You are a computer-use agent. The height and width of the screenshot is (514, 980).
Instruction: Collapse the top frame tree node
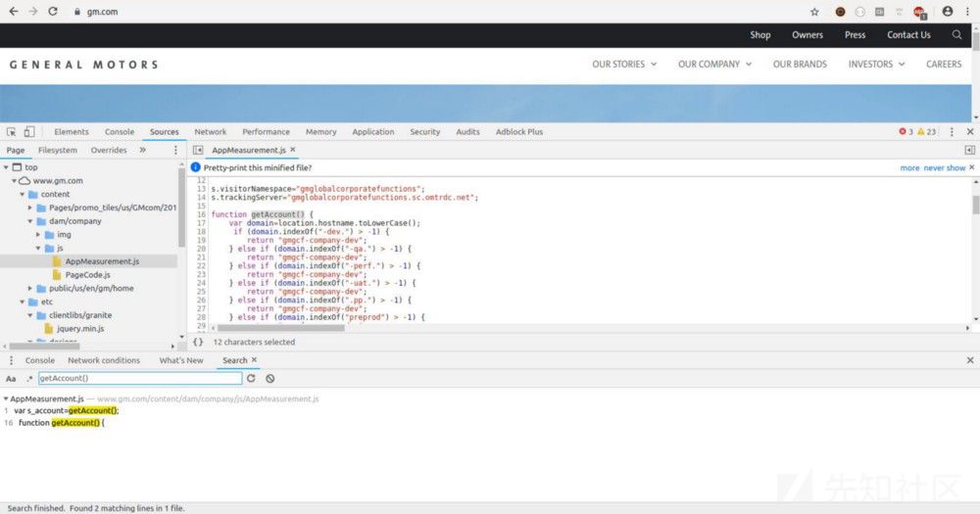[x=6, y=167]
